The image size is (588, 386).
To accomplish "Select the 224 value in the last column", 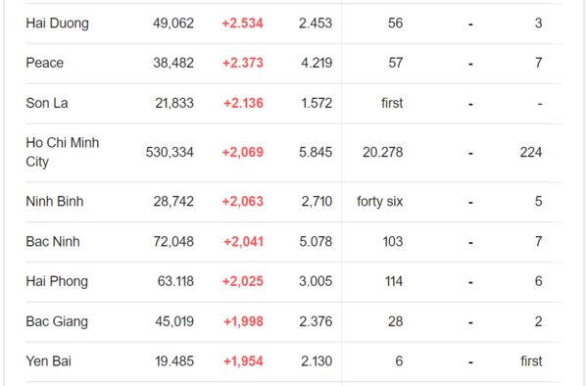I will click(530, 152).
